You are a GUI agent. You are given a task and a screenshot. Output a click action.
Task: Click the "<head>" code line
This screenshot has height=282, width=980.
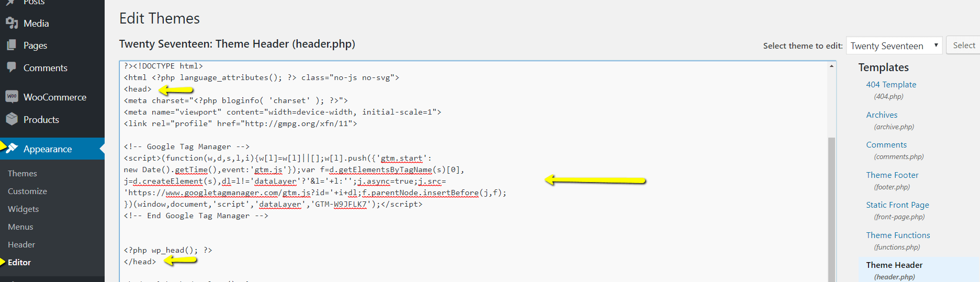(138, 89)
